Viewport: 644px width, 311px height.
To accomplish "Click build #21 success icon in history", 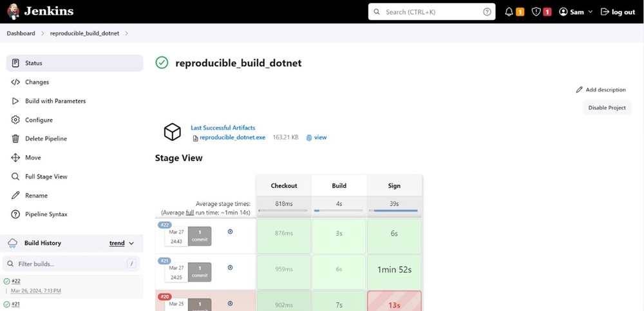I will (x=6, y=304).
